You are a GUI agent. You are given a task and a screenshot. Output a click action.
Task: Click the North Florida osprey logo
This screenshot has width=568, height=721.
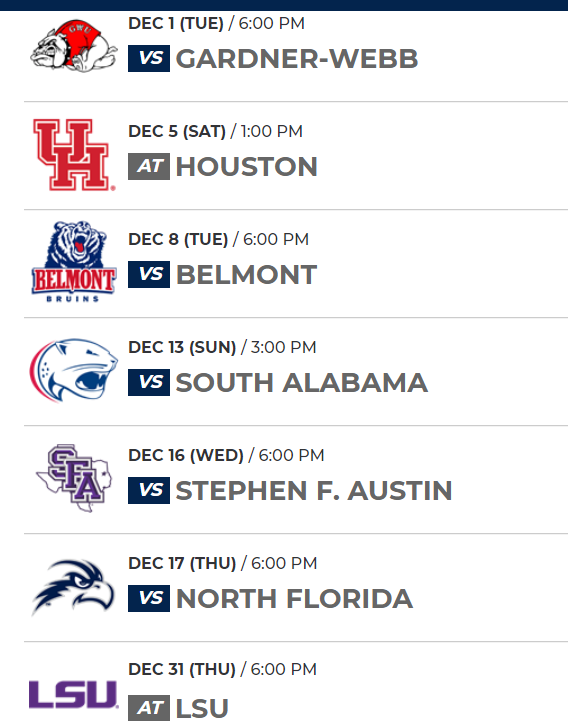(x=74, y=587)
